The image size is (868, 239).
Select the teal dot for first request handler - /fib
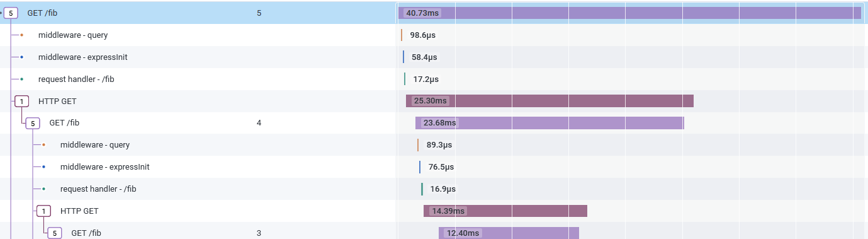click(x=22, y=79)
